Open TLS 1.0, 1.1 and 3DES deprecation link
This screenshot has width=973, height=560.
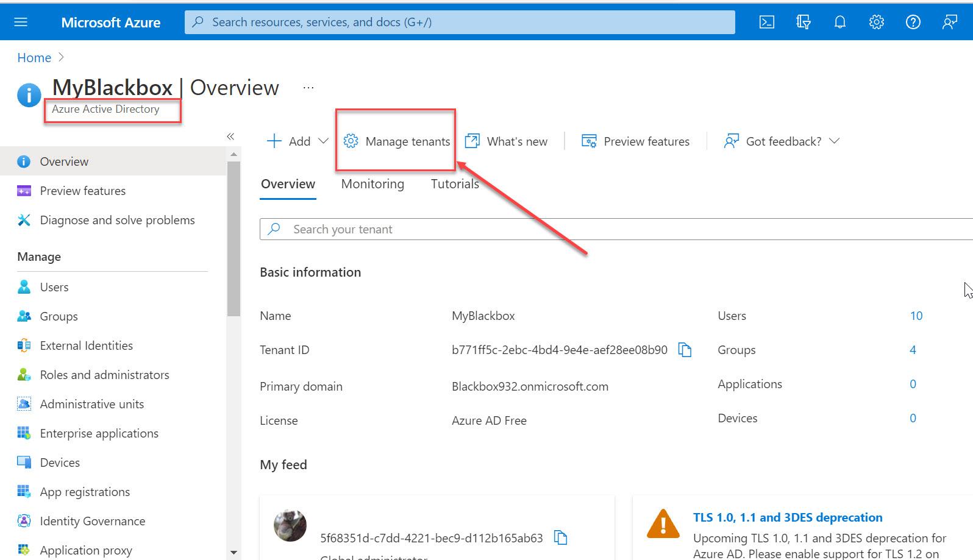pos(788,517)
